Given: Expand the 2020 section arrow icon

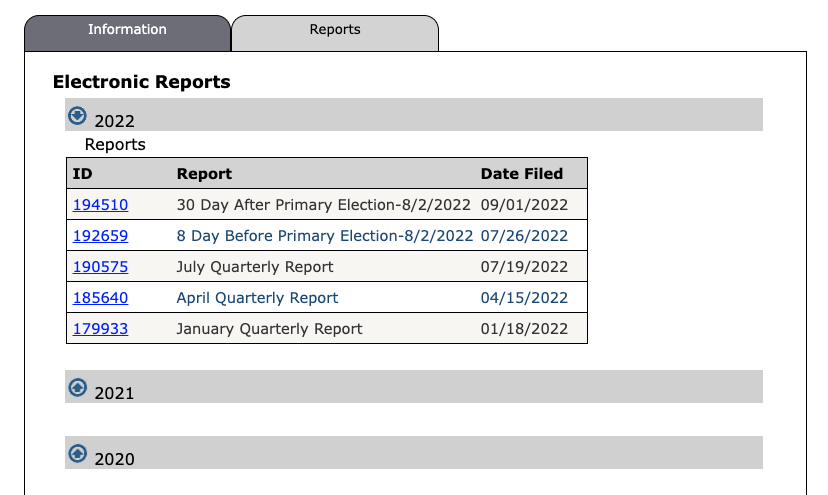Looking at the screenshot, I should coord(77,453).
